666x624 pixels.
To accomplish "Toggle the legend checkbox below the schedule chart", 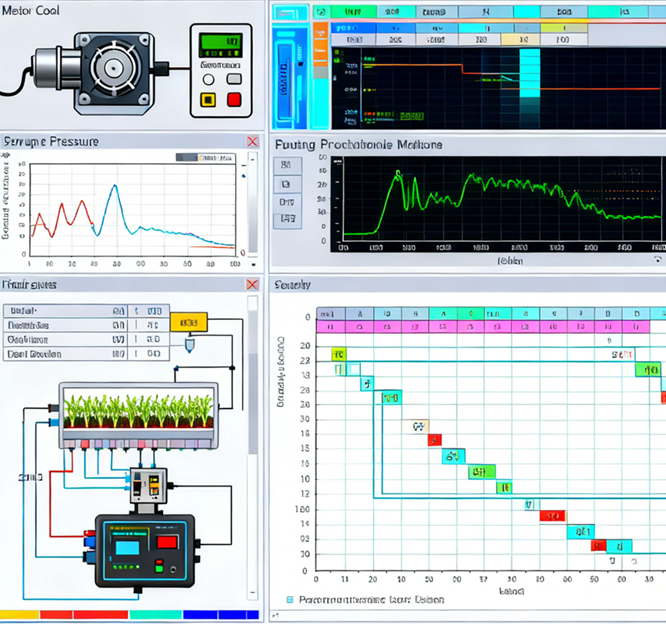I will (x=290, y=600).
